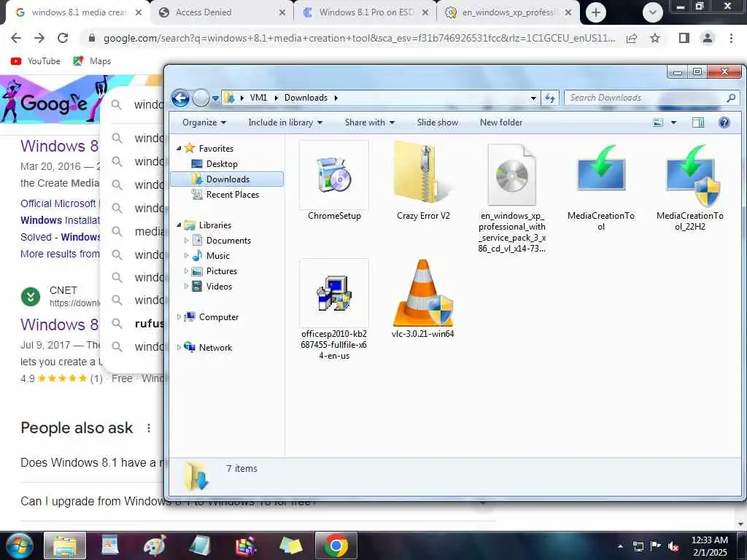Click Windows Explorer taskbar icon
The image size is (747, 560).
pos(65,545)
